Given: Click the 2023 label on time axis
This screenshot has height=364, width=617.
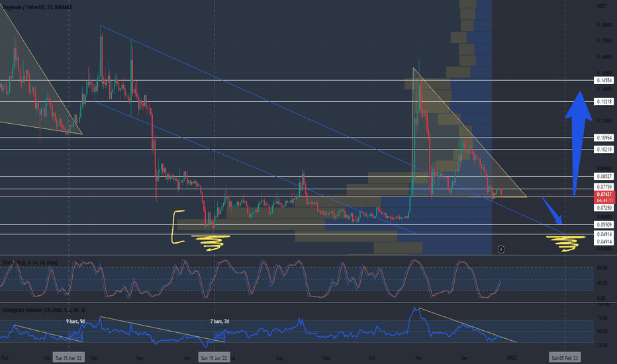Looking at the screenshot, I should (512, 357).
